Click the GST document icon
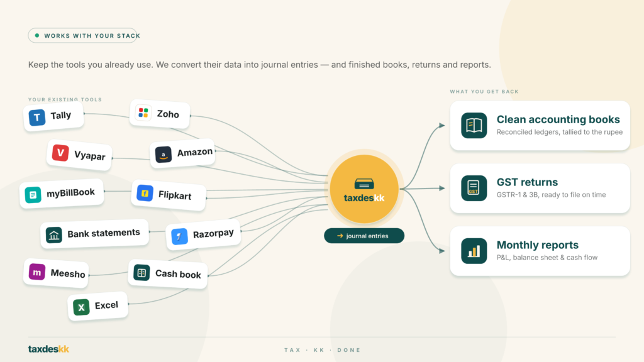The height and width of the screenshot is (362, 644). tap(474, 188)
